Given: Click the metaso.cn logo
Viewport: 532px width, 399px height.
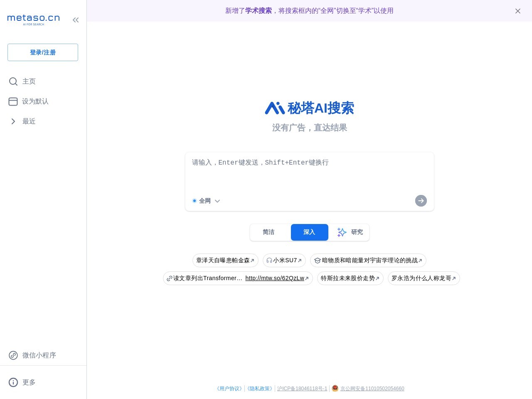Looking at the screenshot, I should [x=34, y=20].
